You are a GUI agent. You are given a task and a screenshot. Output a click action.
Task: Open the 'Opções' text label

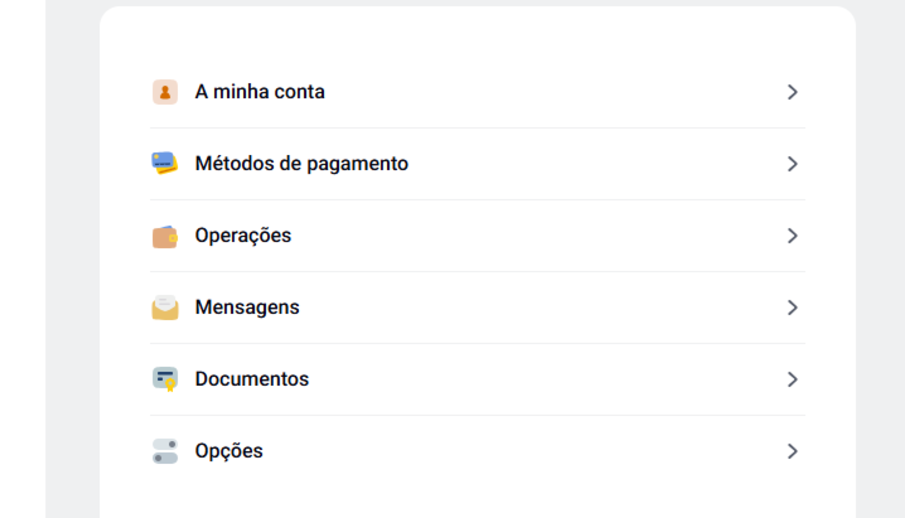229,451
